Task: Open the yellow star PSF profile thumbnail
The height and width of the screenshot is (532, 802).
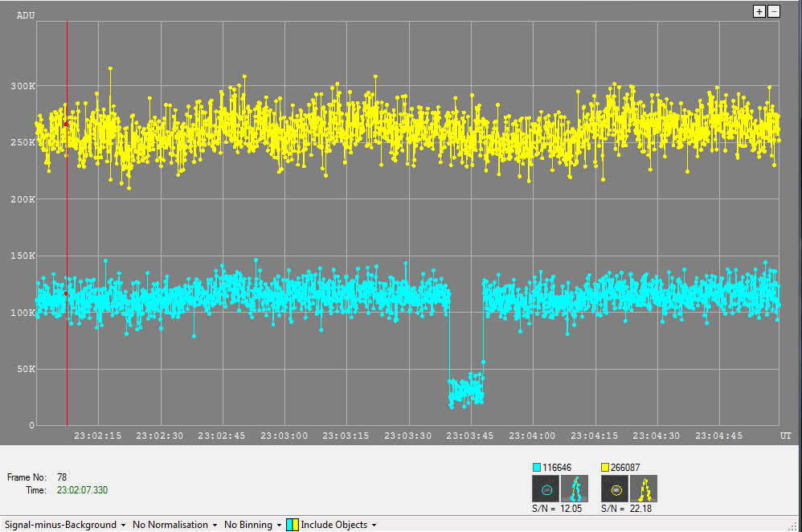Action: click(643, 489)
